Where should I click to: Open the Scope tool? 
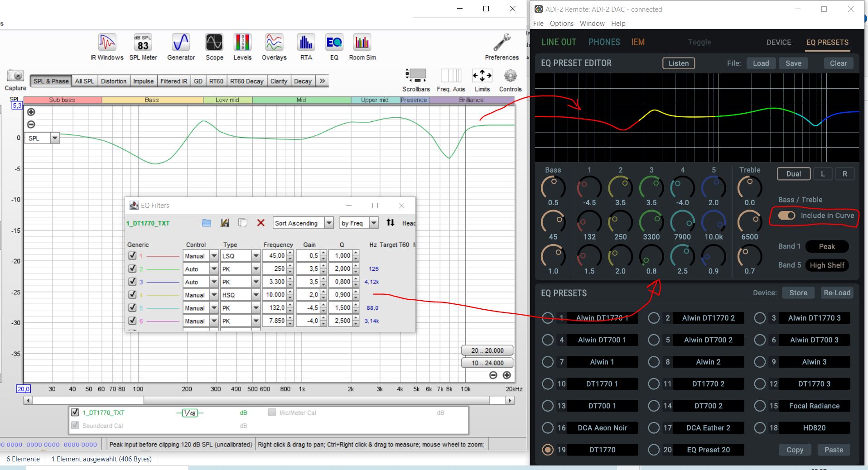coord(214,47)
